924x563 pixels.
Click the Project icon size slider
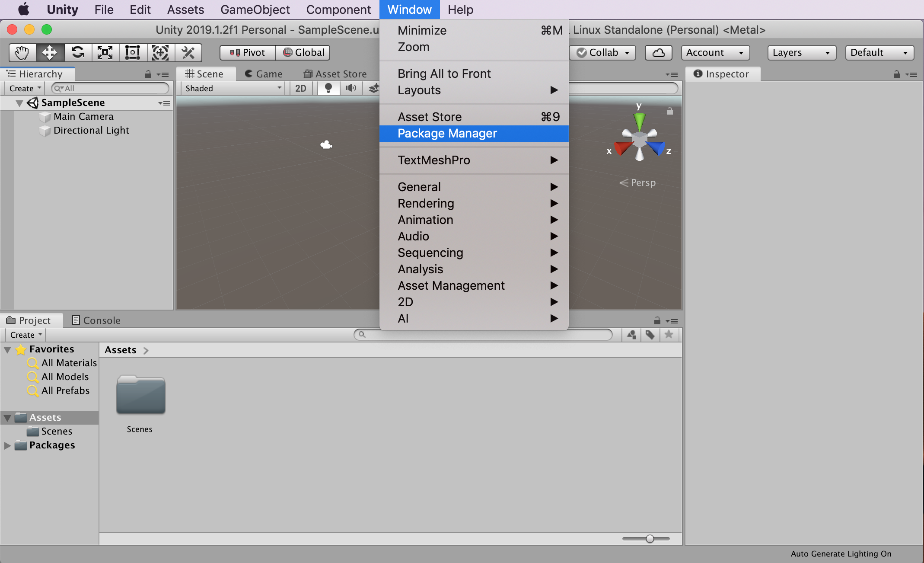pyautogui.click(x=650, y=539)
